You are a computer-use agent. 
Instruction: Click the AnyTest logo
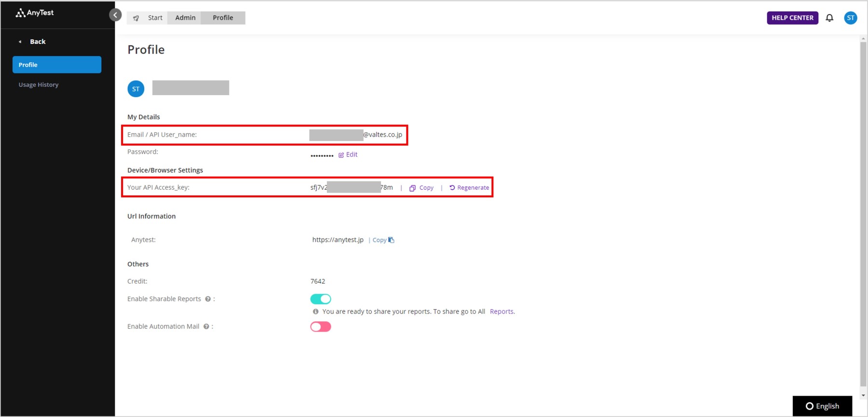tap(35, 13)
